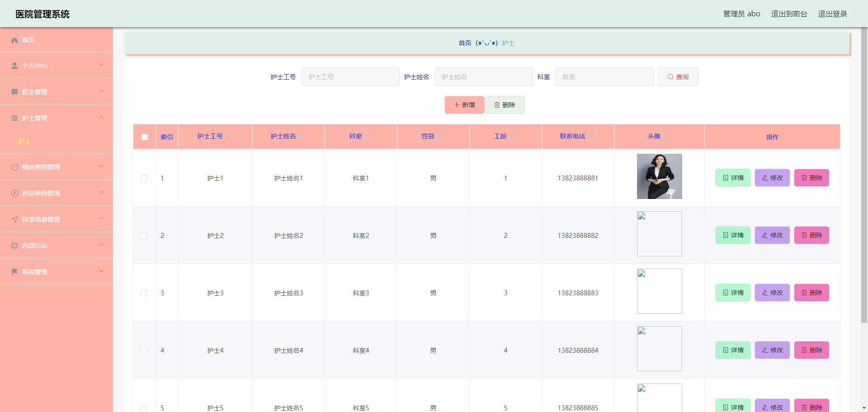Click phone number 13823888883

click(x=578, y=293)
